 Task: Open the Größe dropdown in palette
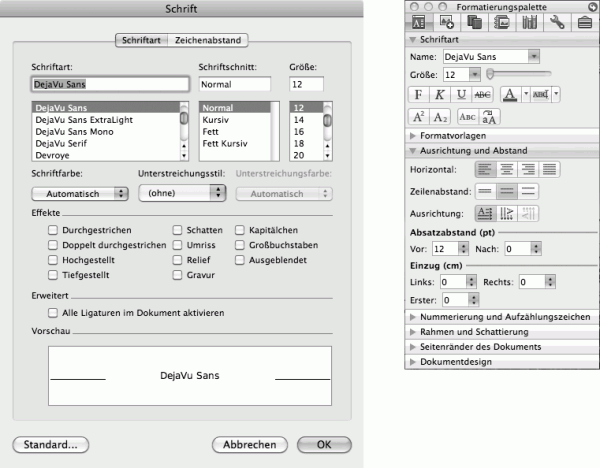[x=474, y=74]
